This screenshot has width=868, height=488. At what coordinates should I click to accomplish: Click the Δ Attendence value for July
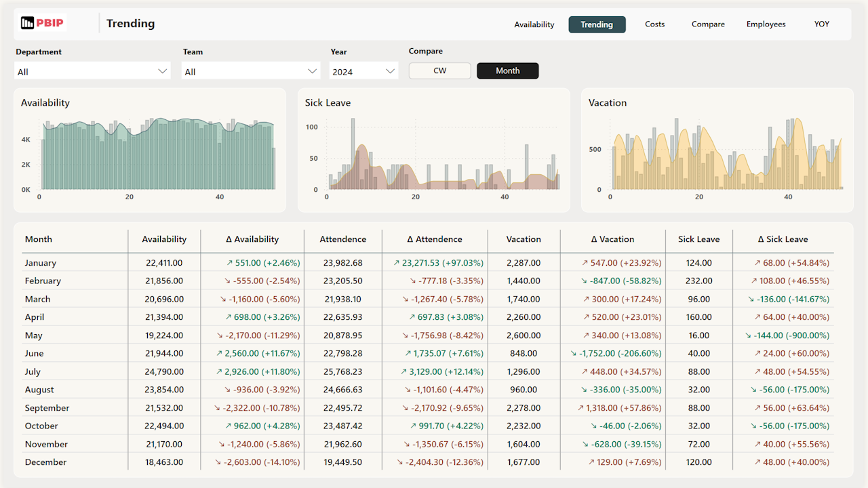[x=435, y=371]
